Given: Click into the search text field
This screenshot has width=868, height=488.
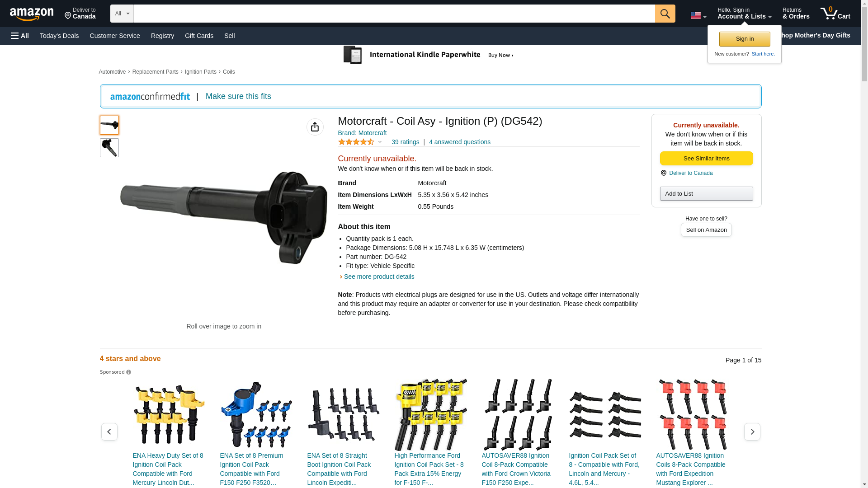Looking at the screenshot, I should (x=394, y=14).
